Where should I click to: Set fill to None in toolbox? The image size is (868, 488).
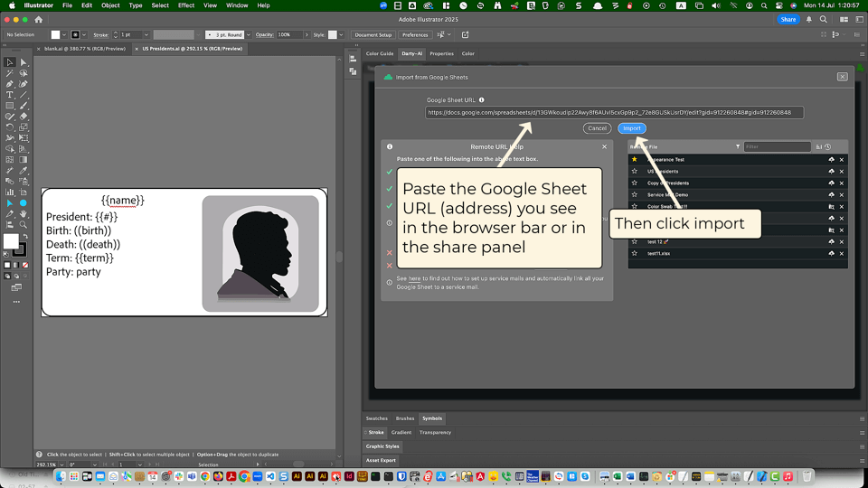[x=25, y=265]
